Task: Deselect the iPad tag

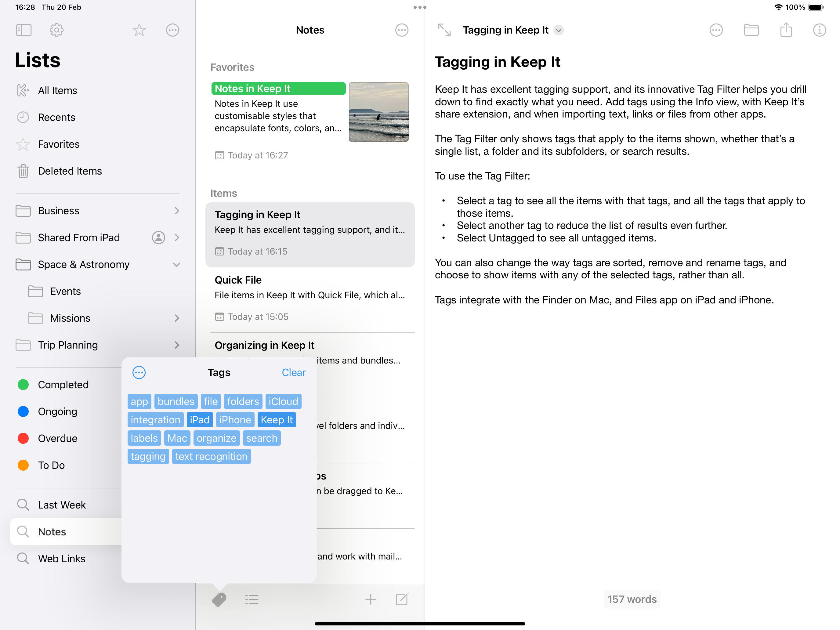Action: 200,420
